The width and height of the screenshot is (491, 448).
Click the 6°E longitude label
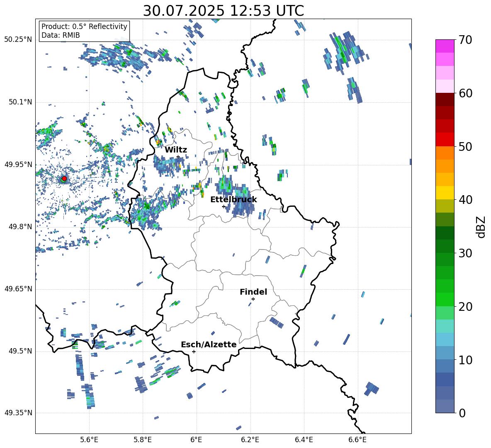click(x=196, y=440)
